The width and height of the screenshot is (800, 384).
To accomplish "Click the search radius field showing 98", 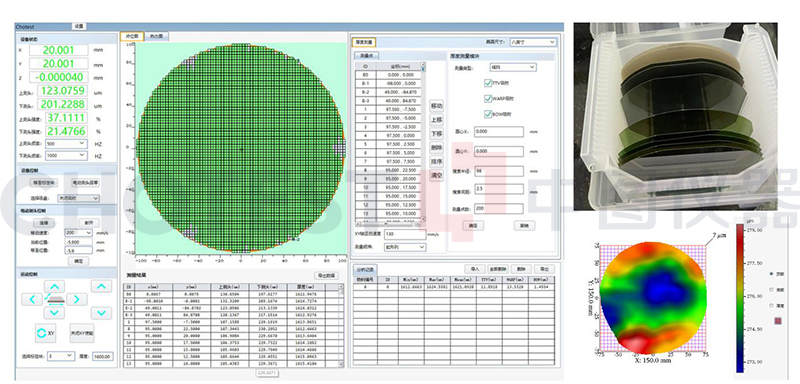I will coord(498,171).
